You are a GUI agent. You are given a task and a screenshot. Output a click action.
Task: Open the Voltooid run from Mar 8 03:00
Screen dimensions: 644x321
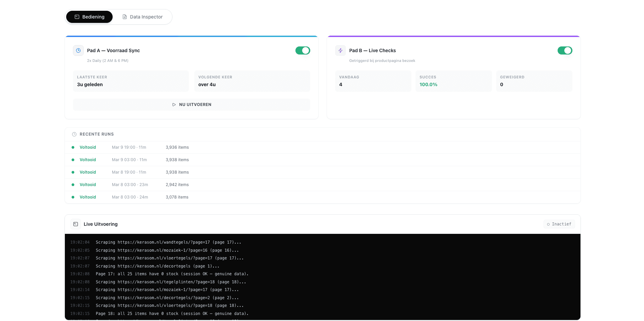coord(88,184)
